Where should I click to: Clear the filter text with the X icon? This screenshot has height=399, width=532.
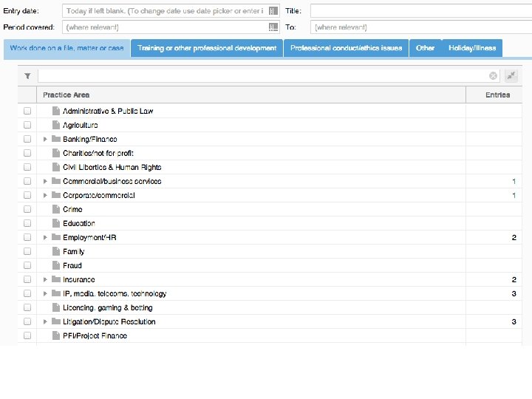493,75
